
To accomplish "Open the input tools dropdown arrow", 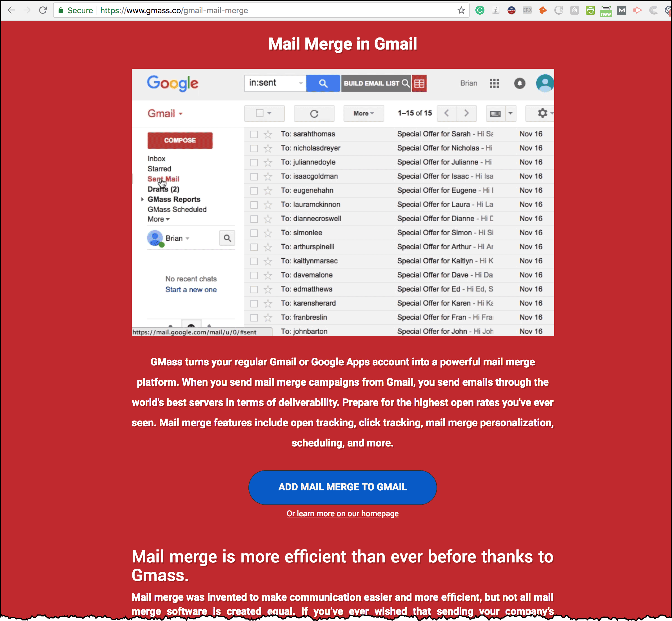I will point(510,113).
